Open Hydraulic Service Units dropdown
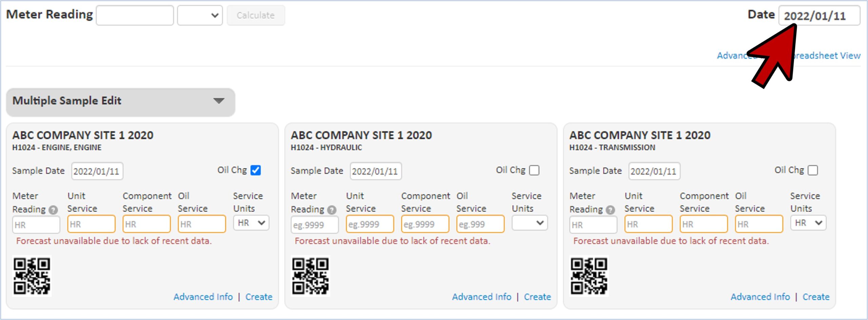 tap(530, 223)
